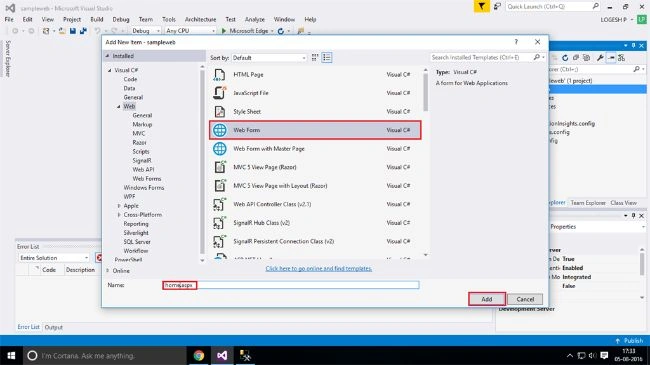Screen dimensions: 650x365
Task: Open the File menu
Action: point(9,19)
